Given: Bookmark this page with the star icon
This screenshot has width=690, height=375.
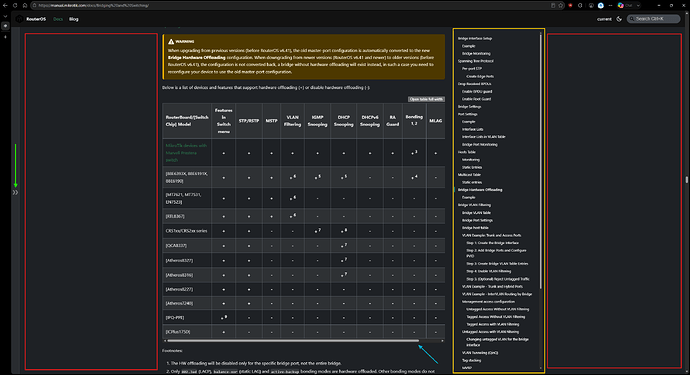Looking at the screenshot, I should click(x=561, y=5).
